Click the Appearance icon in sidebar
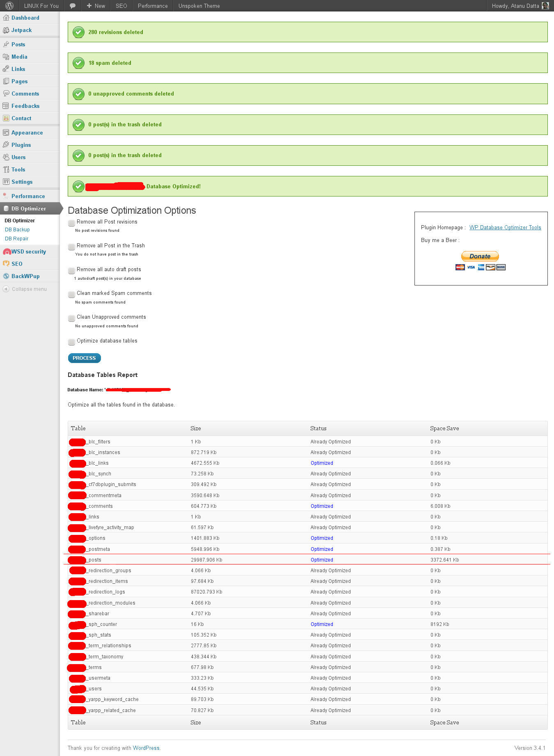 pos(6,132)
